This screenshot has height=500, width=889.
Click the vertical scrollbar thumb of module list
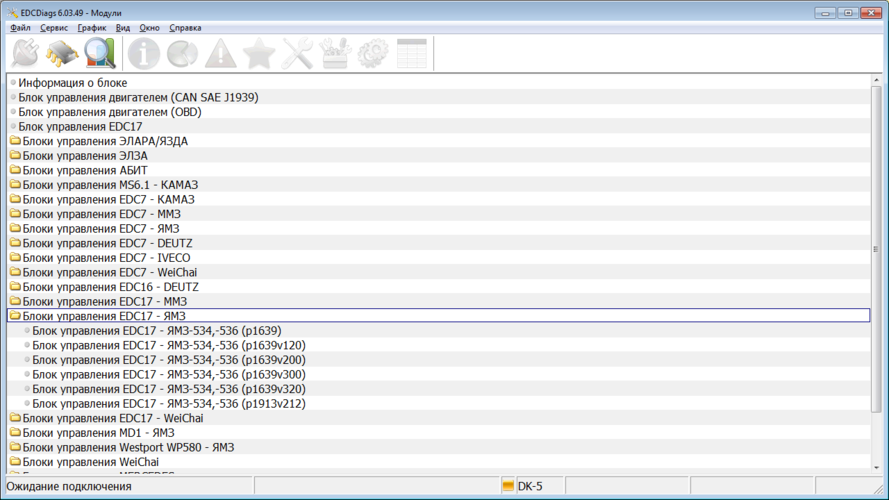coord(877,249)
